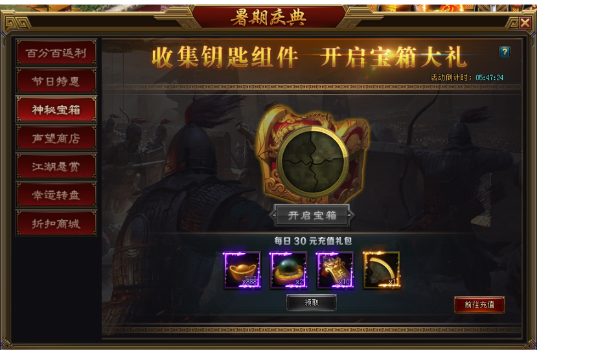Viewport: 596px width, 364px height.
Task: Click the 每日30元充值礼包 heading
Action: (x=313, y=241)
